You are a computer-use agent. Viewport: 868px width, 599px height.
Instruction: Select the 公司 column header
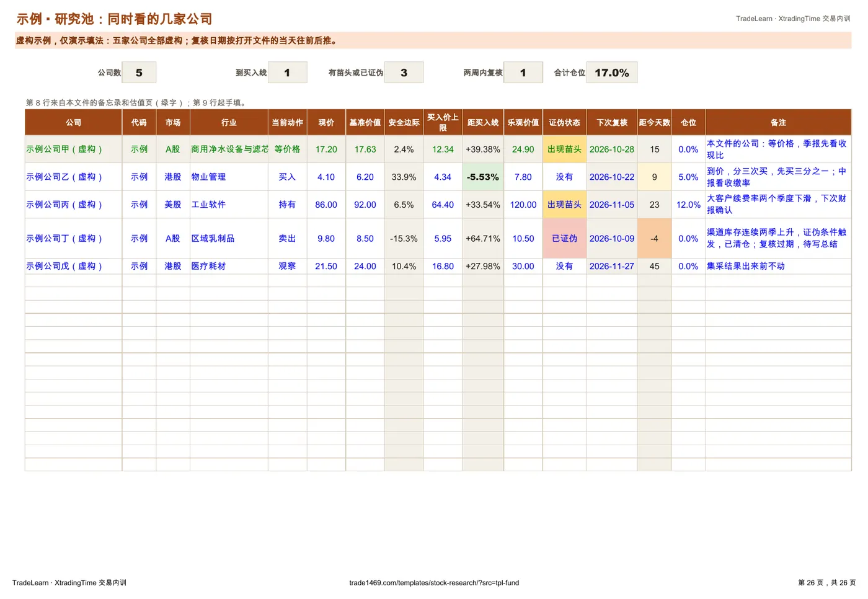[73, 123]
